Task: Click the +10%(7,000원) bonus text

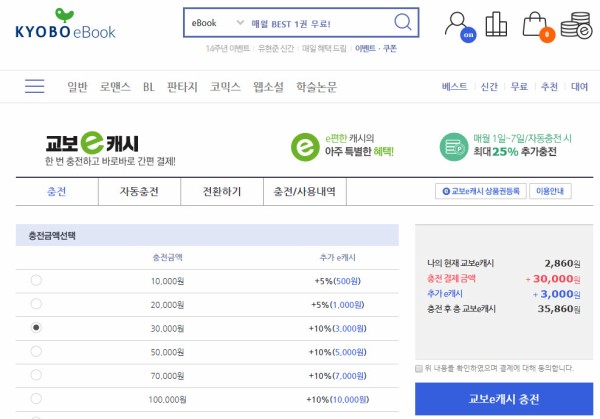Action: coord(338,376)
